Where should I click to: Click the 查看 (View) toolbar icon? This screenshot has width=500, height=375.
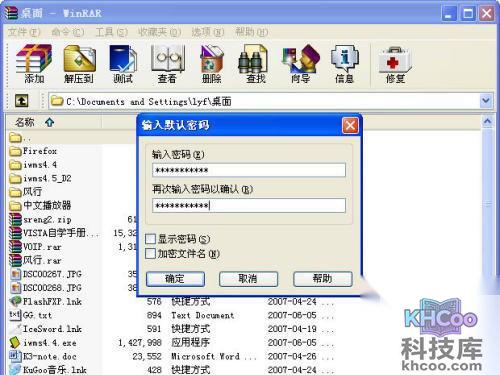167,63
